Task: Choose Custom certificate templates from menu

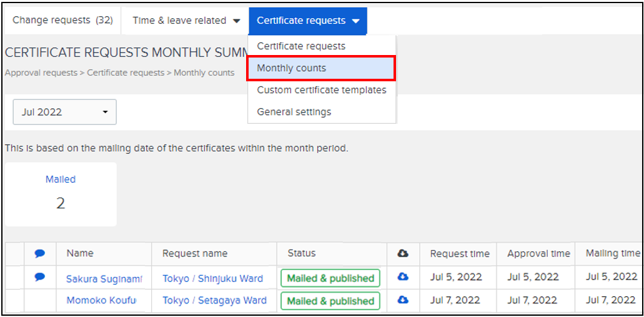Action: pos(322,90)
